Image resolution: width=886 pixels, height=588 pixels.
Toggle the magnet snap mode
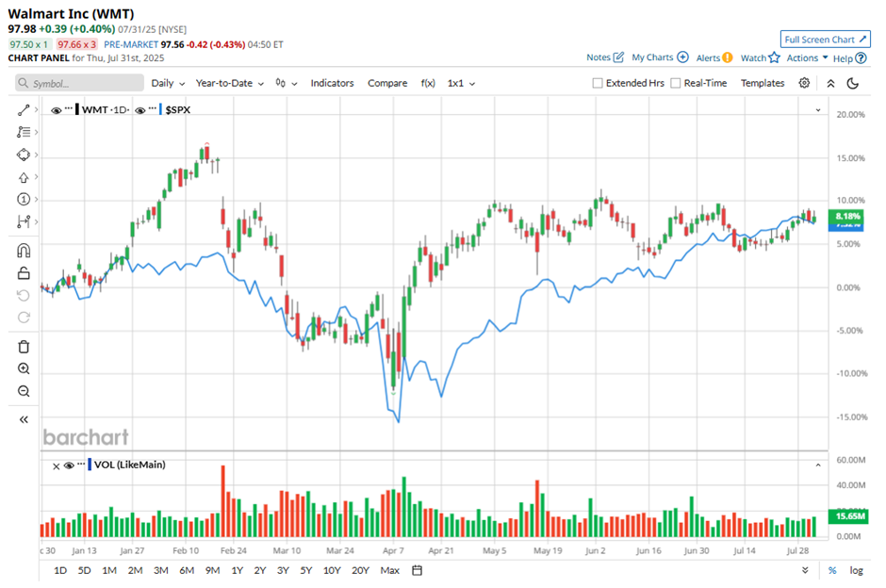pyautogui.click(x=24, y=251)
